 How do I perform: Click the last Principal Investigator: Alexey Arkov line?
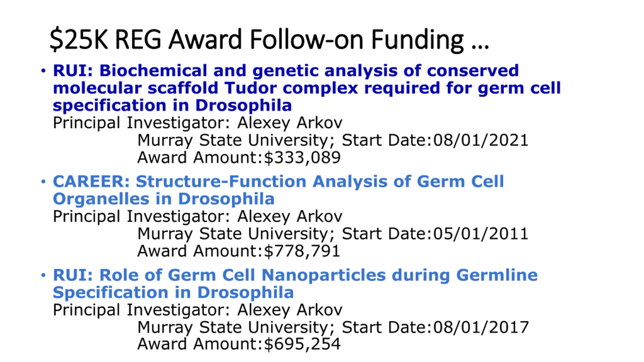[x=198, y=310]
